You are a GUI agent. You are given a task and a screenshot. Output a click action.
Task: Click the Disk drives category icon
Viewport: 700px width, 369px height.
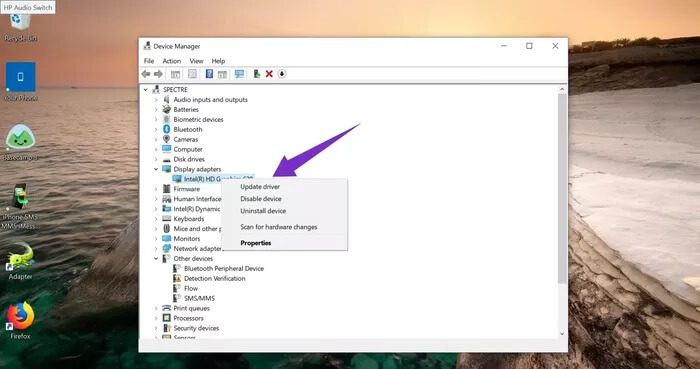tap(167, 159)
